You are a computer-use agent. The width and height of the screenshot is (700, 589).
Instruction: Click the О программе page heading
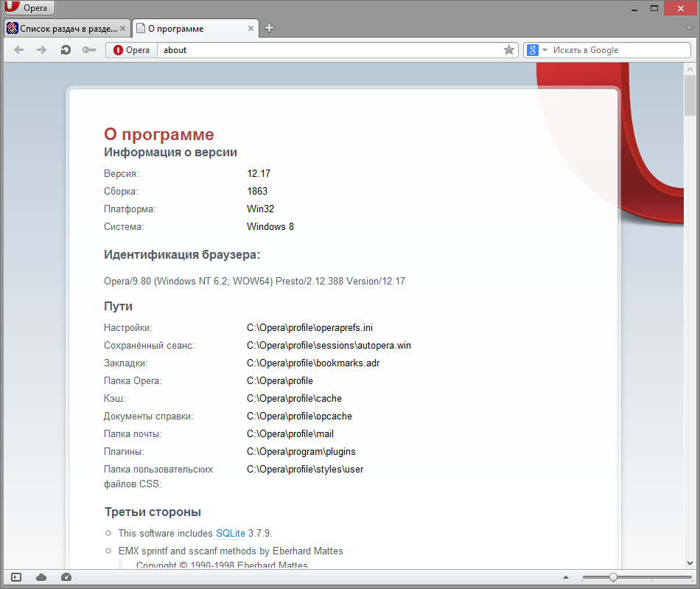pyautogui.click(x=159, y=134)
